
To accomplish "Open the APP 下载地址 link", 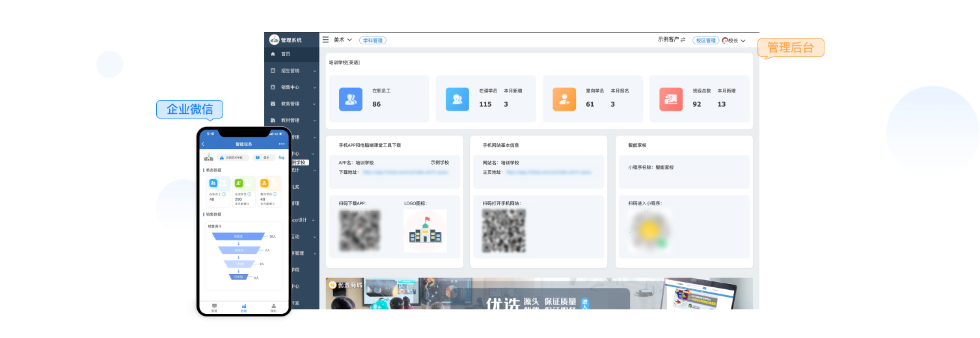I will (405, 173).
